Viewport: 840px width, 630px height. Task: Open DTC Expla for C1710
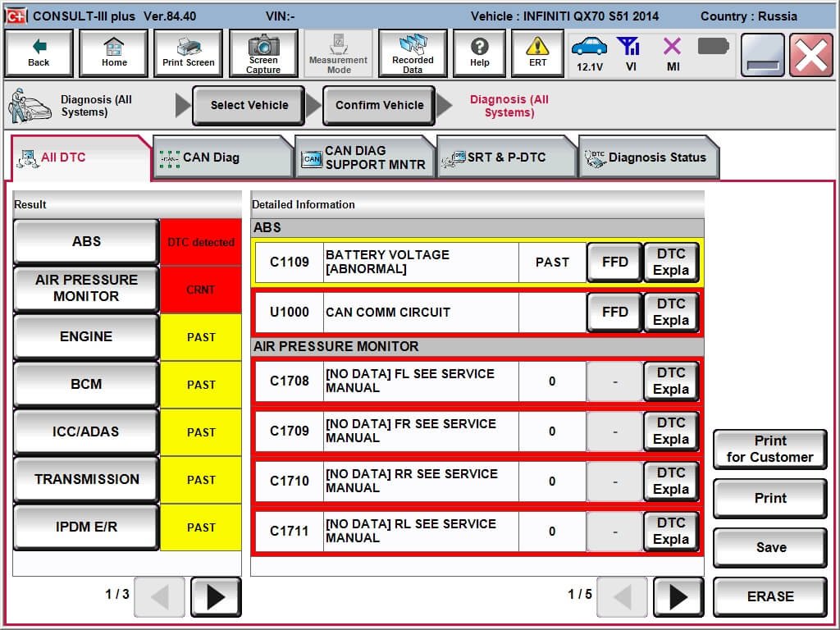(671, 481)
